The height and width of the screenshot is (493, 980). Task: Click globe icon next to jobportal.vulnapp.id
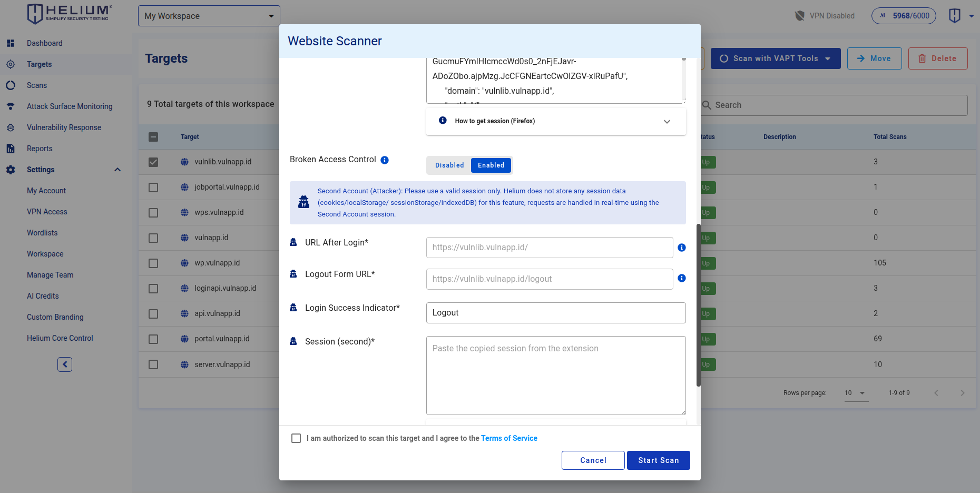pyautogui.click(x=184, y=187)
